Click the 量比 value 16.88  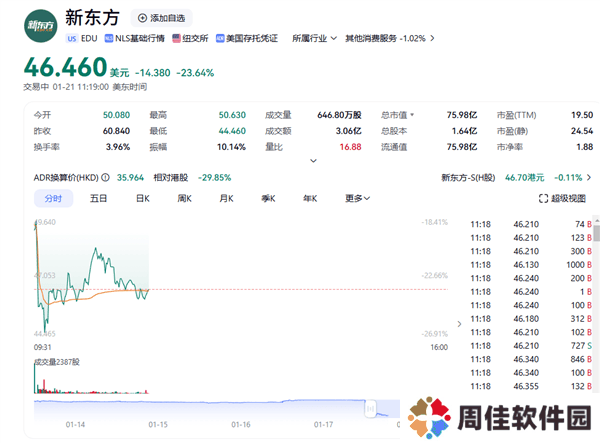pyautogui.click(x=351, y=147)
